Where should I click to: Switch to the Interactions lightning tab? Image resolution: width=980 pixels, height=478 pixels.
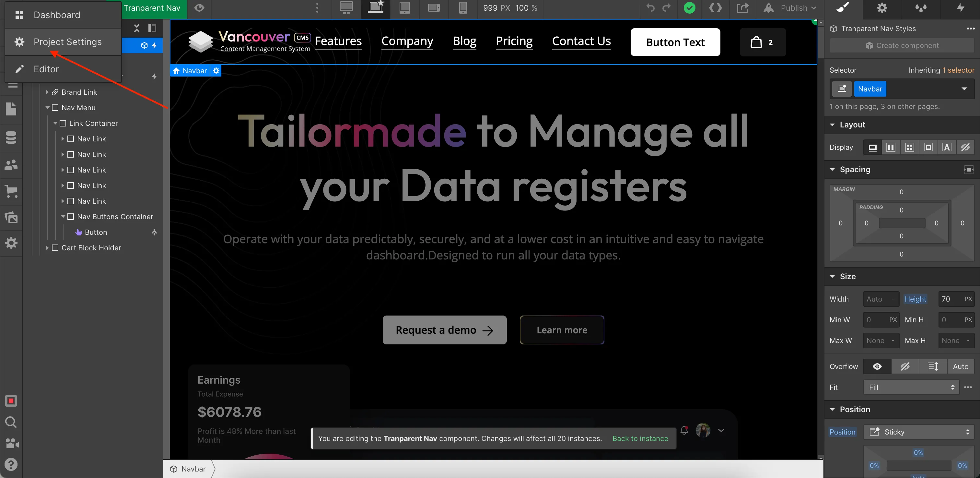[x=960, y=8]
